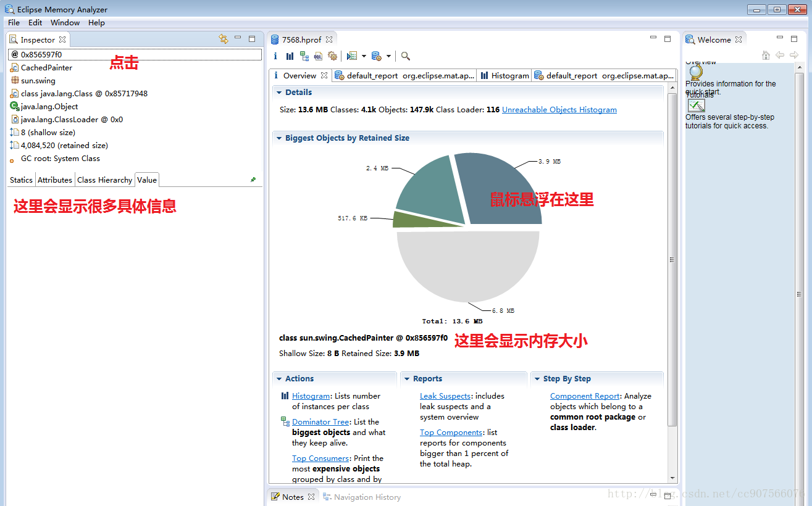812x506 pixels.
Task: Close the Inspector view tab
Action: (62, 39)
